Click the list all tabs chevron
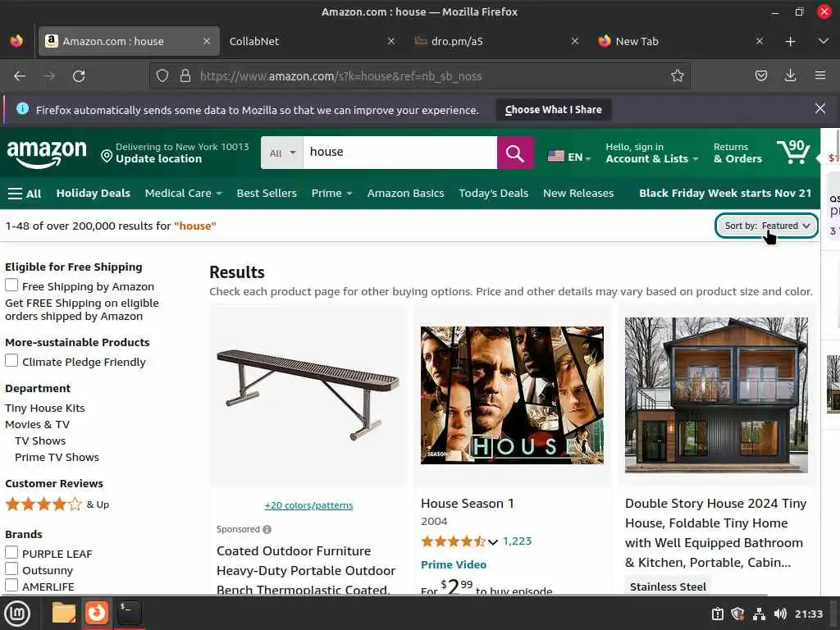840x630 pixels. pyautogui.click(x=824, y=41)
